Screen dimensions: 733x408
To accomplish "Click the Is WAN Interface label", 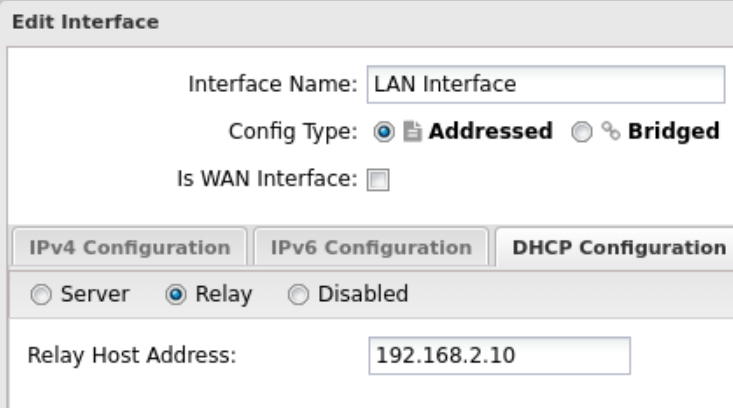I will click(266, 180).
